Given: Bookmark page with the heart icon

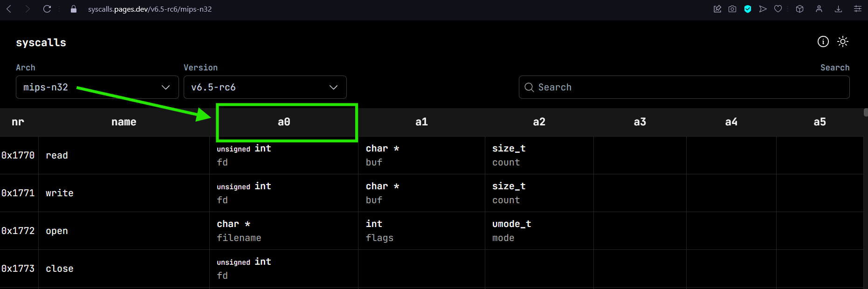Looking at the screenshot, I should [778, 9].
